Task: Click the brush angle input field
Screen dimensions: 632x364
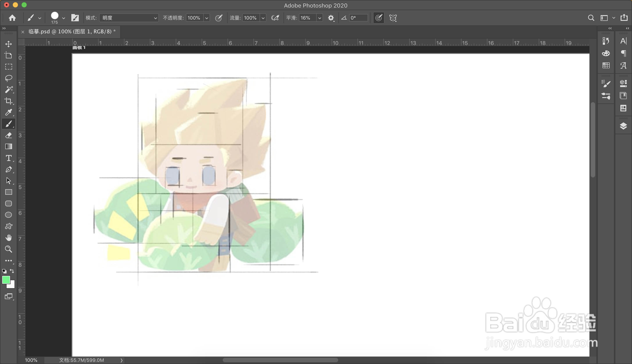Action: click(358, 18)
